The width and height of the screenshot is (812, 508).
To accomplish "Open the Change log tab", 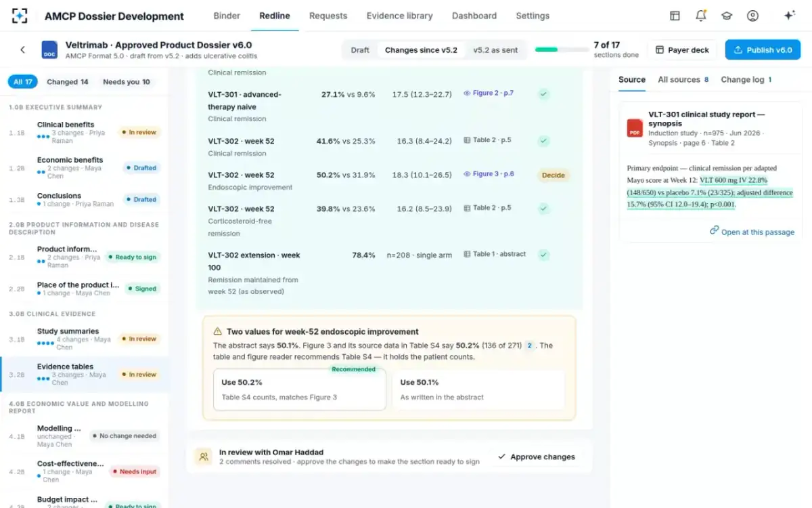I will [x=746, y=79].
